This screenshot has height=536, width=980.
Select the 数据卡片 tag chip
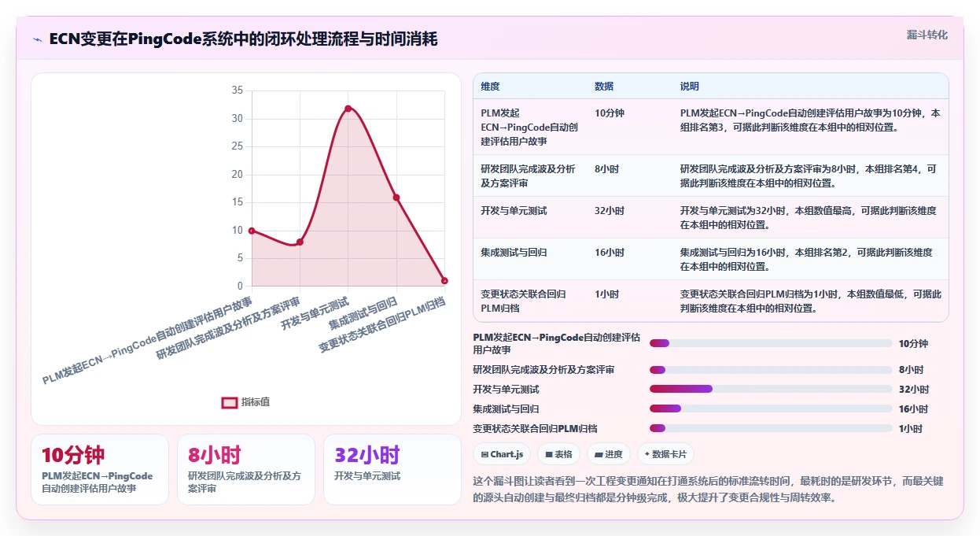pos(665,454)
